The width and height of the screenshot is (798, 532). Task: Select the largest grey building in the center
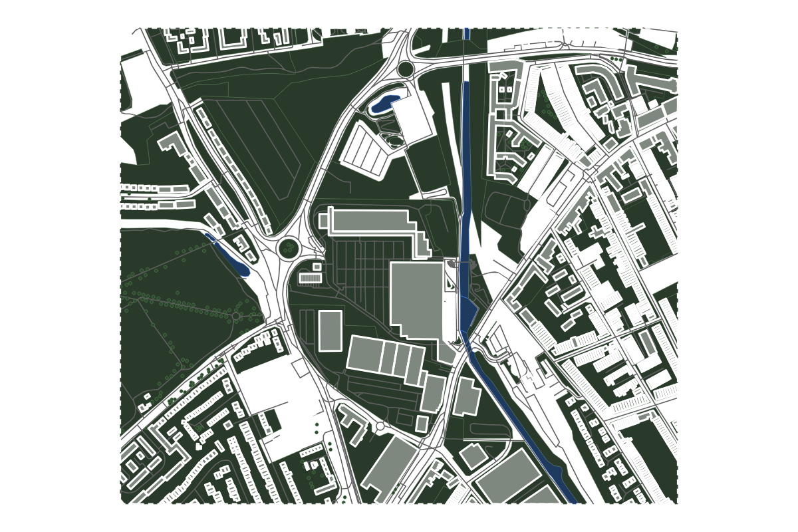(417, 301)
